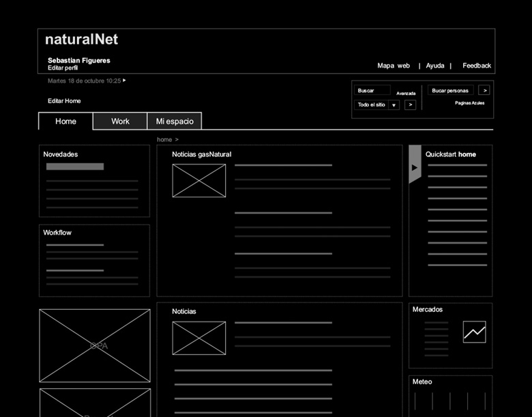Click the Mercados line chart icon
The height and width of the screenshot is (417, 532).
474,332
